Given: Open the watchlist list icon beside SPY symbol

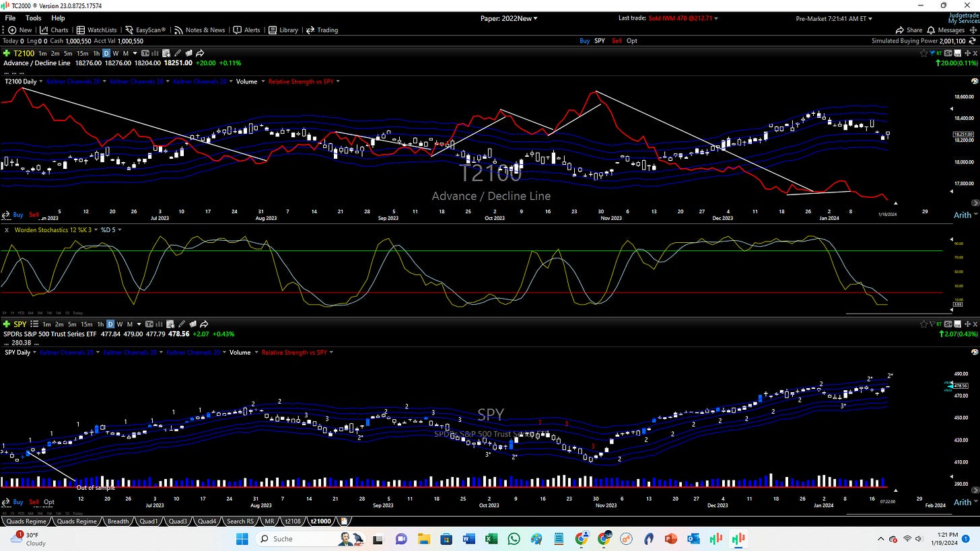Looking at the screenshot, I should [x=34, y=324].
